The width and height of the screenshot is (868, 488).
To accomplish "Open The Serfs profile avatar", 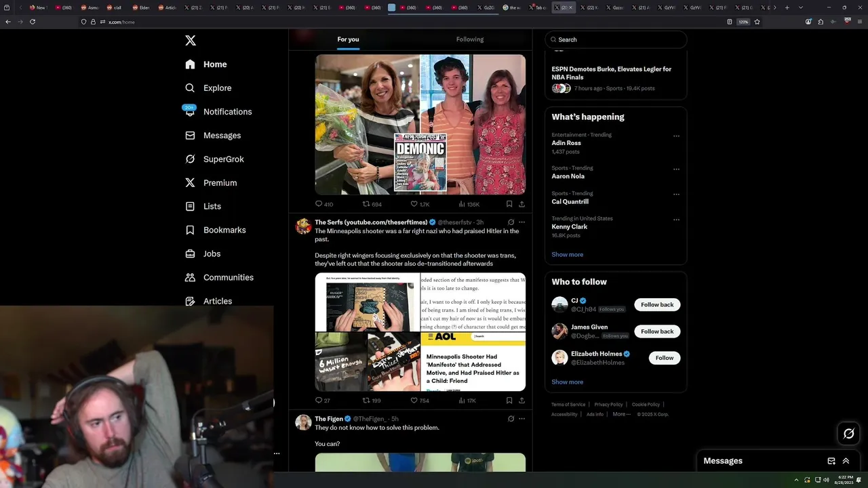I will (303, 226).
